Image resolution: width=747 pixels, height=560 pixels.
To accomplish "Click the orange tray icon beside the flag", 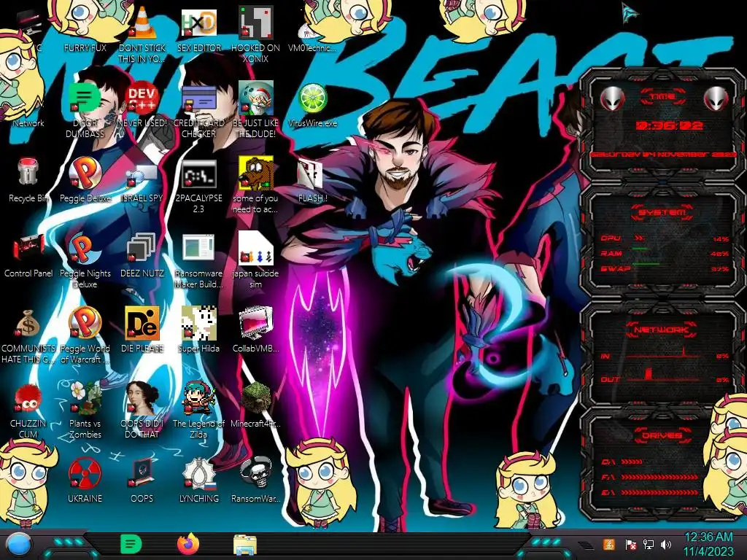I will coord(609,544).
